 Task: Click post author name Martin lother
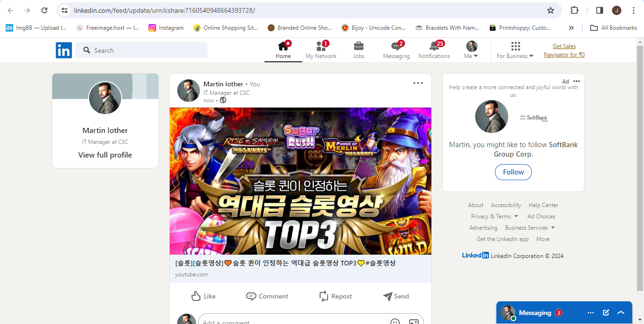tap(223, 84)
